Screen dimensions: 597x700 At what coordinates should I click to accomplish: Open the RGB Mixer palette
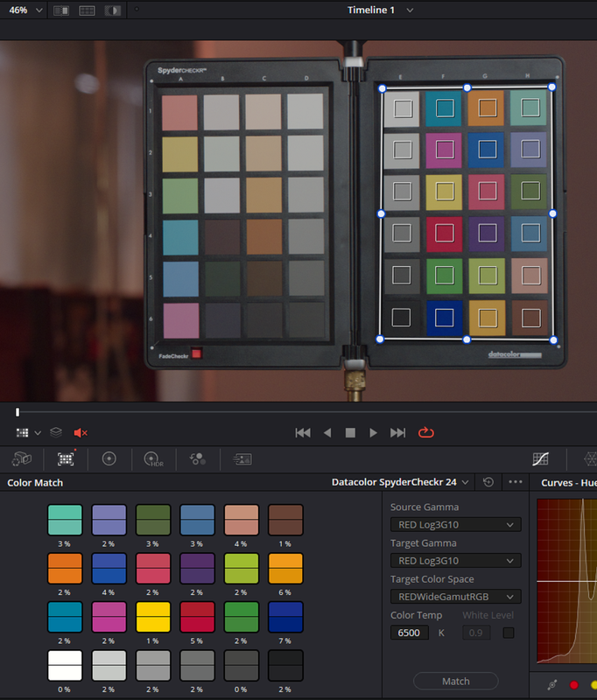197,458
